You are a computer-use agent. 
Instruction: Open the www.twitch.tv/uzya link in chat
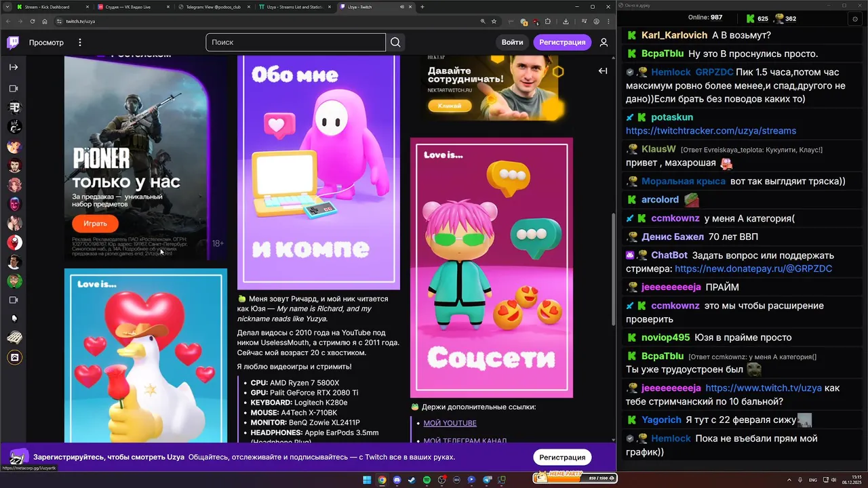click(x=764, y=388)
